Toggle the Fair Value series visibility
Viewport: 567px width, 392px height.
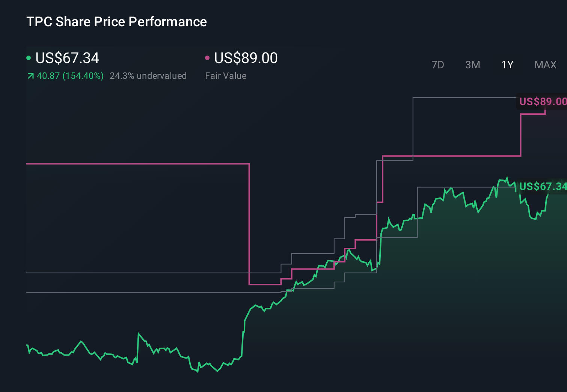tap(245, 58)
